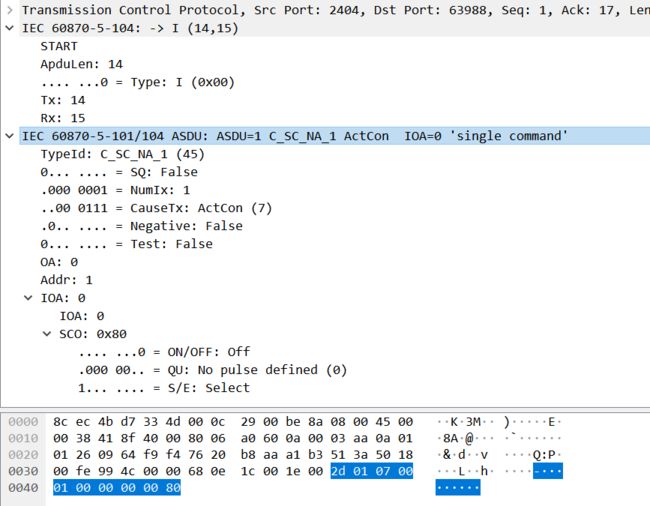
Task: Click byte 8c starting row 0000
Action: pos(60,422)
